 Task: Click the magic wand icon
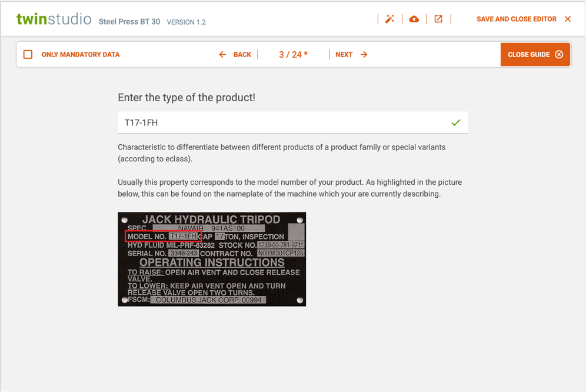(x=389, y=19)
